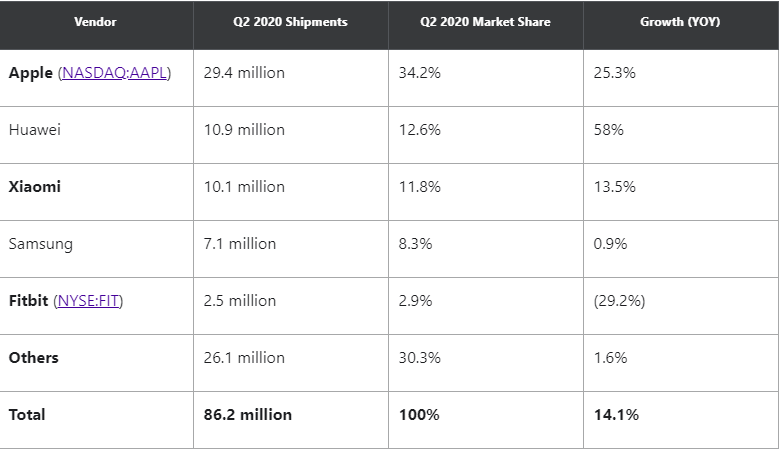Open the NYSE:FIT stock link
781x449 pixels.
pyautogui.click(x=90, y=301)
